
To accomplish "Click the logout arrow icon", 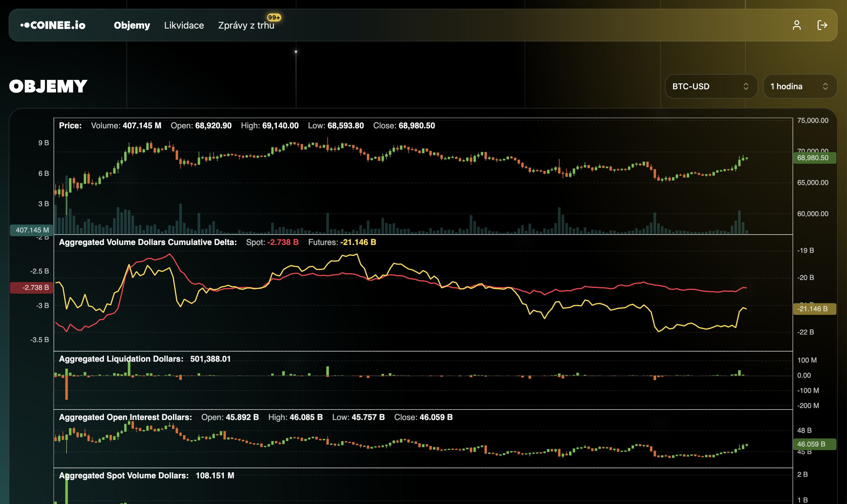I will tap(822, 25).
